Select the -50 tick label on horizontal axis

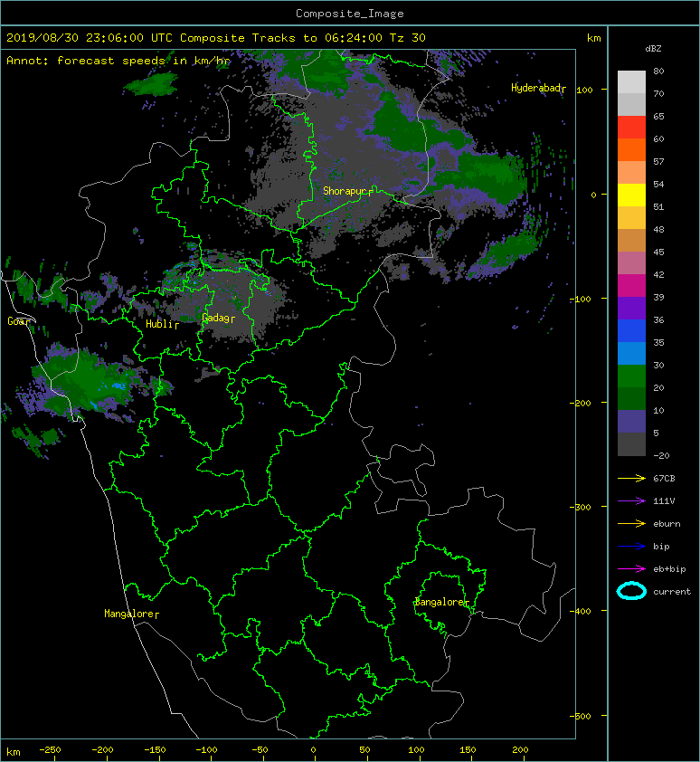tap(260, 750)
